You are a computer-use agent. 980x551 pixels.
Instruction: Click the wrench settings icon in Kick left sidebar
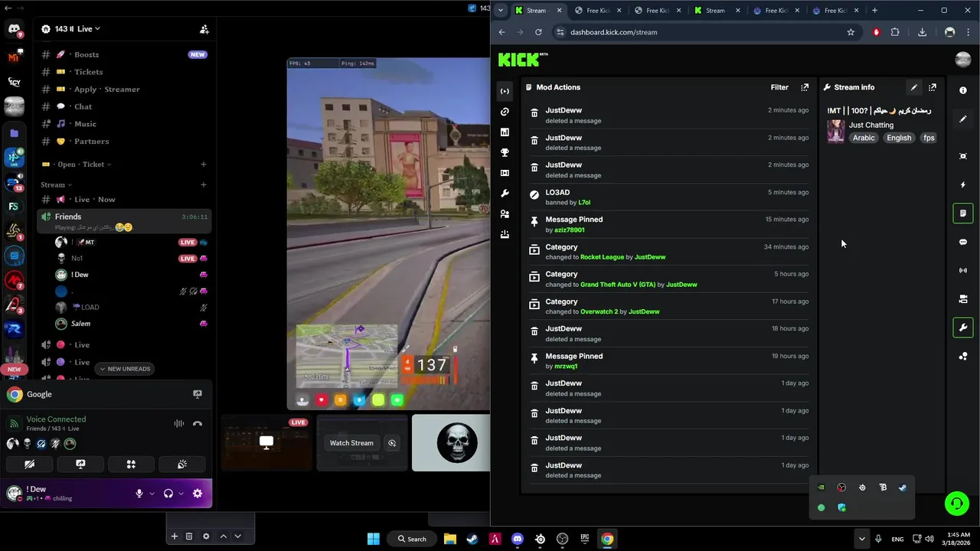click(505, 194)
